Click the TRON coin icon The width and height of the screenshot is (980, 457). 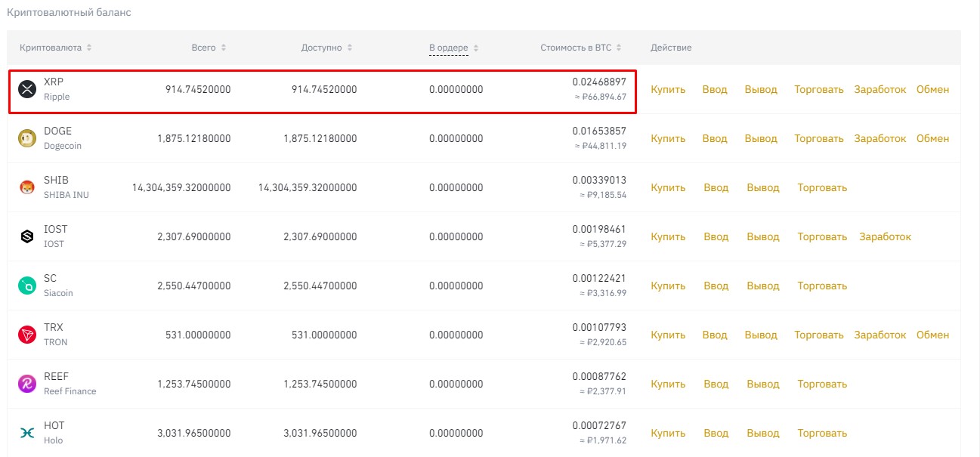click(27, 335)
